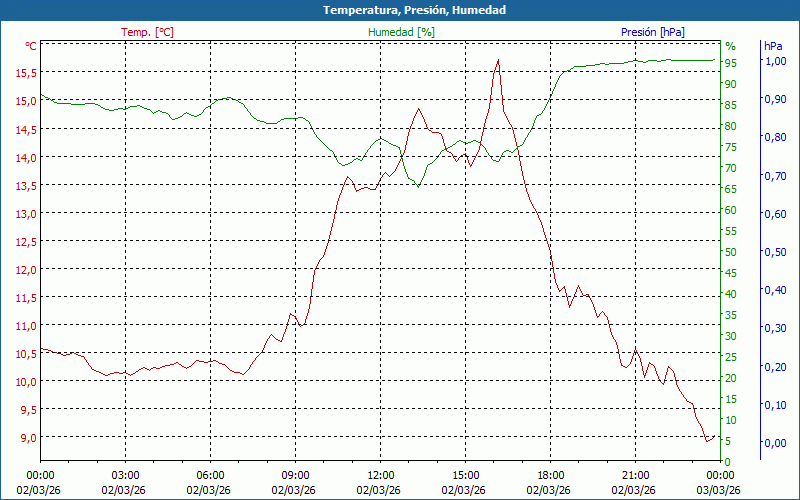Select the 03:00 time marker
Image resolution: width=800 pixels, height=500 pixels.
[x=125, y=475]
